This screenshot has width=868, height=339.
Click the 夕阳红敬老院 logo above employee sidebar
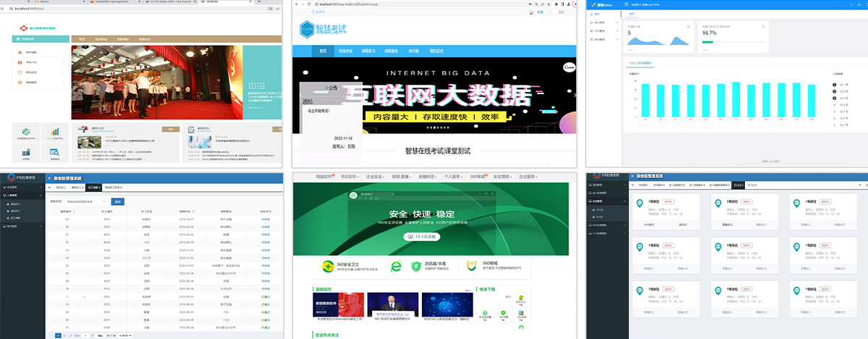click(x=22, y=178)
